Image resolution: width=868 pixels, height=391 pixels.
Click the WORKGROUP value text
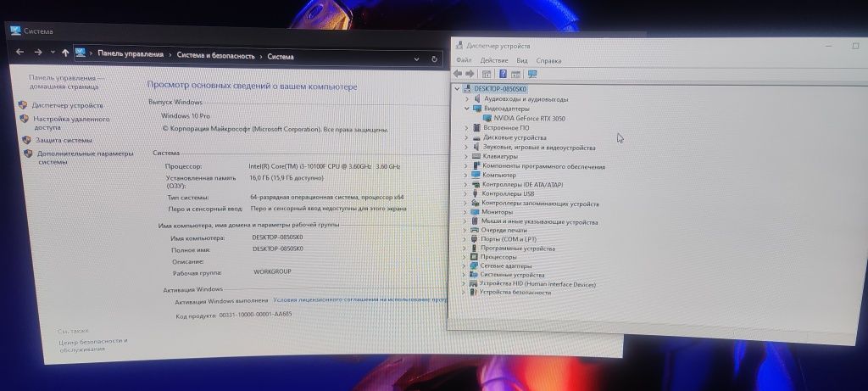click(x=272, y=272)
